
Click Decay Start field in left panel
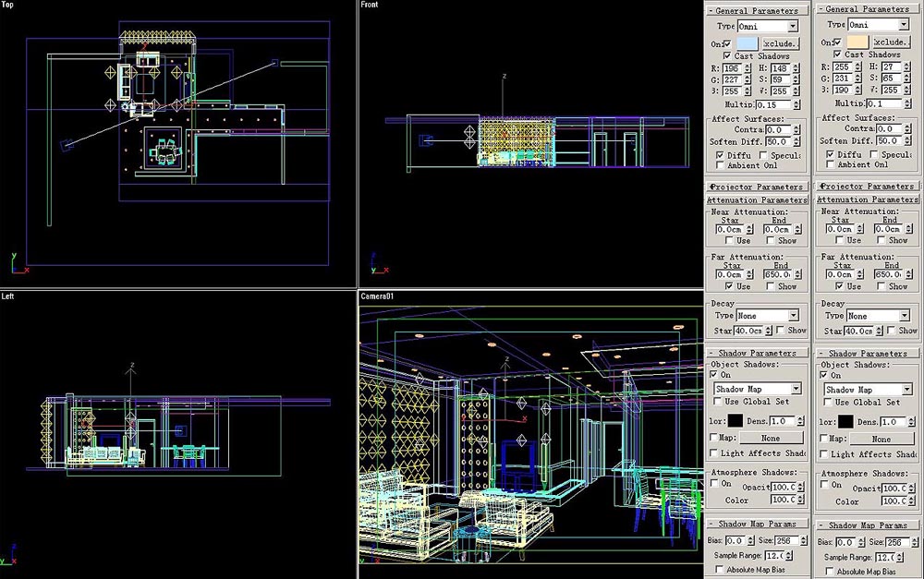(748, 331)
